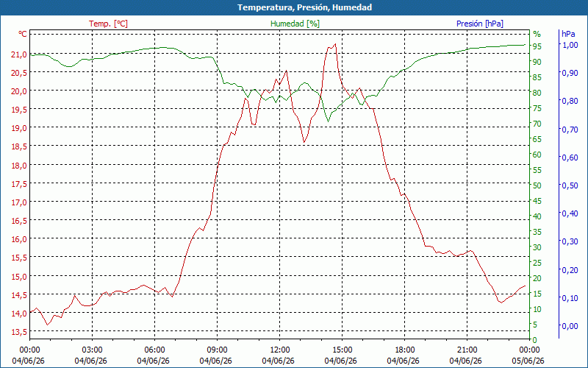Image resolution: width=588 pixels, height=368 pixels.
Task: Click the 18:00 time axis label
Action: click(x=405, y=350)
